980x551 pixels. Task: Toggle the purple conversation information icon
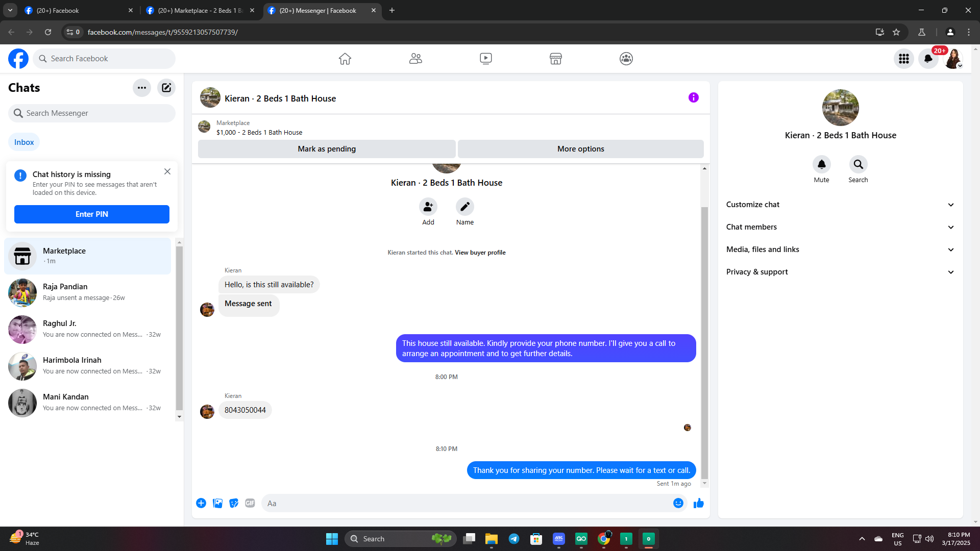coord(694,97)
